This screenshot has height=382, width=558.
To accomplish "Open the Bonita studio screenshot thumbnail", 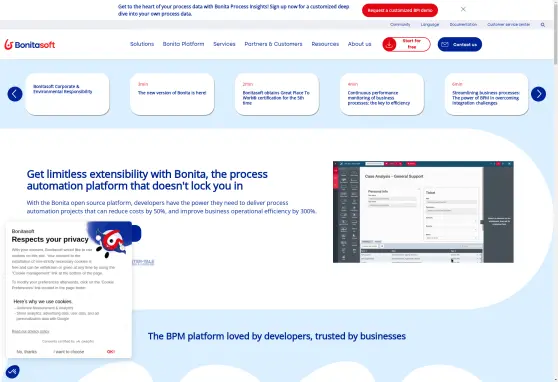I will point(423,212).
